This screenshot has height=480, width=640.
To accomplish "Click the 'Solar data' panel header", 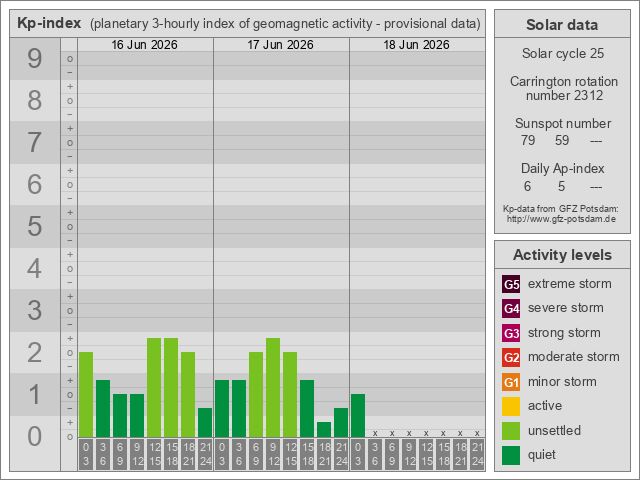I will [x=562, y=24].
